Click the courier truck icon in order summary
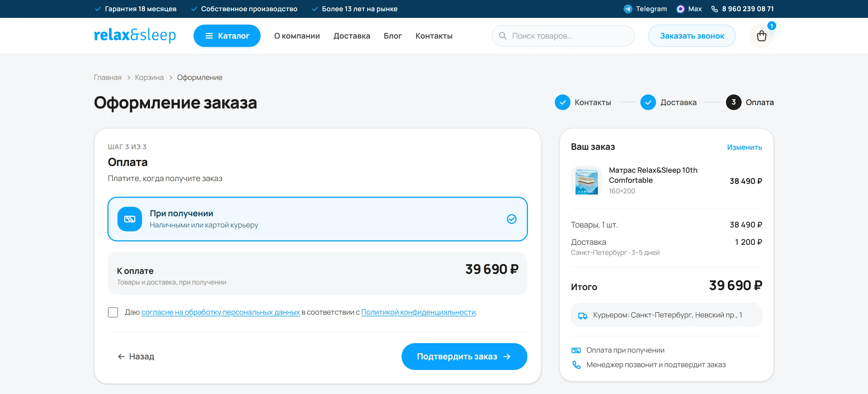 tap(582, 315)
